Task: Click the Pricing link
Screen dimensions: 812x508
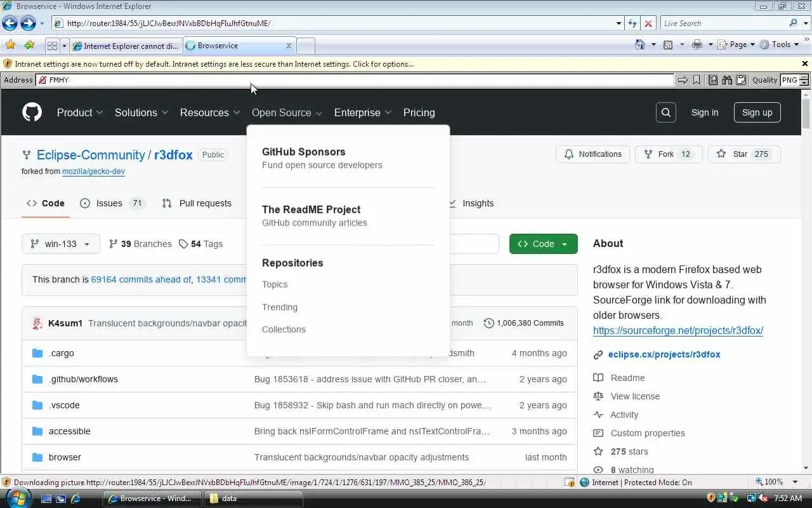Action: (419, 112)
